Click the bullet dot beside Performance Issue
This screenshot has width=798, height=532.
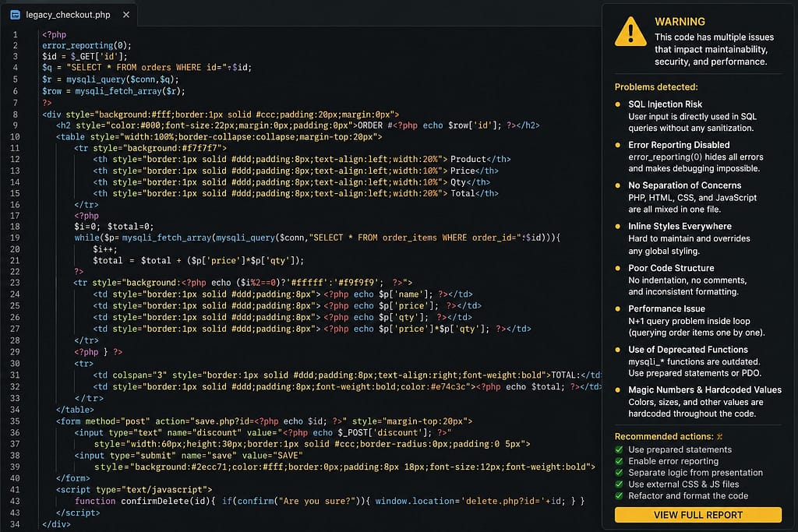click(618, 308)
